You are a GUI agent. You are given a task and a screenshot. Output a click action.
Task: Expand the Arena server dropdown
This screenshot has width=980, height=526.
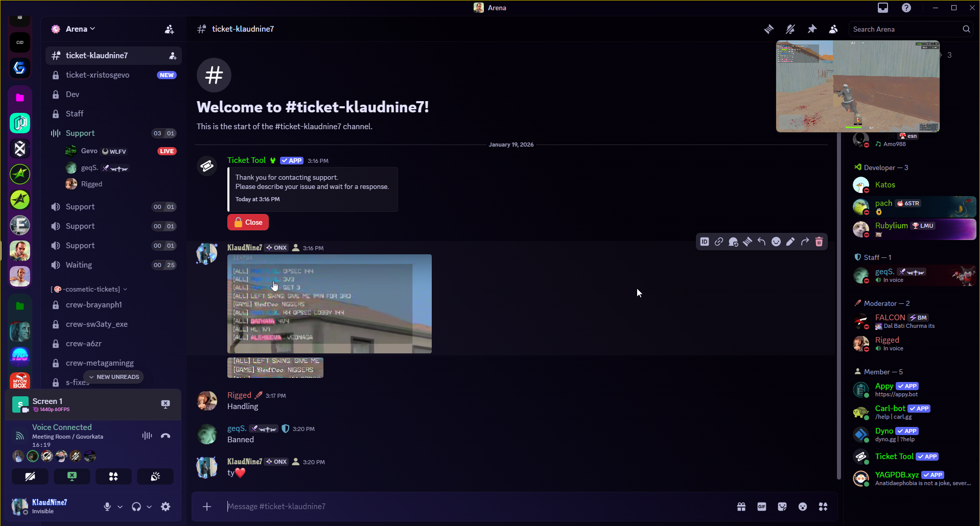81,29
